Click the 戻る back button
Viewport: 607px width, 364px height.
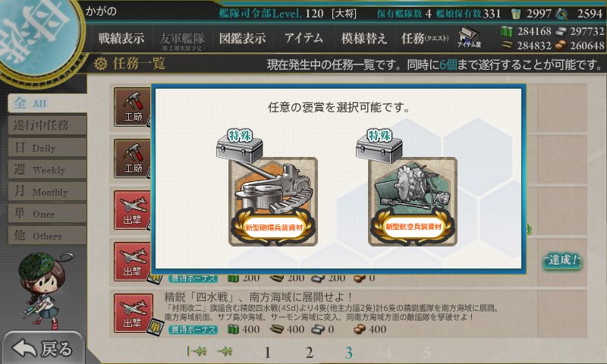(43, 348)
